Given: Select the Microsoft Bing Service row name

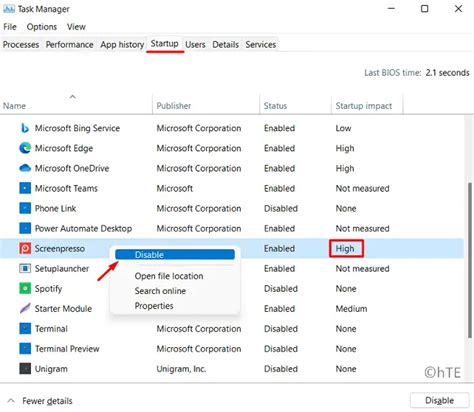Looking at the screenshot, I should (x=77, y=128).
